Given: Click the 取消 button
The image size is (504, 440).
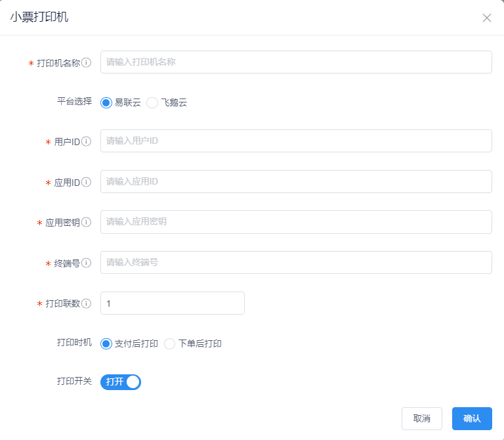Looking at the screenshot, I should pyautogui.click(x=422, y=418).
